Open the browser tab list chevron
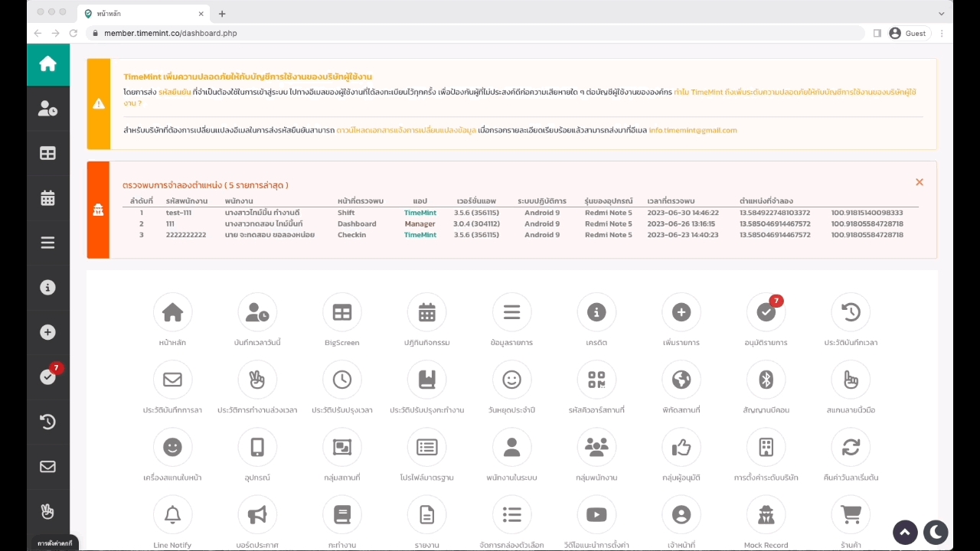 pos(941,14)
